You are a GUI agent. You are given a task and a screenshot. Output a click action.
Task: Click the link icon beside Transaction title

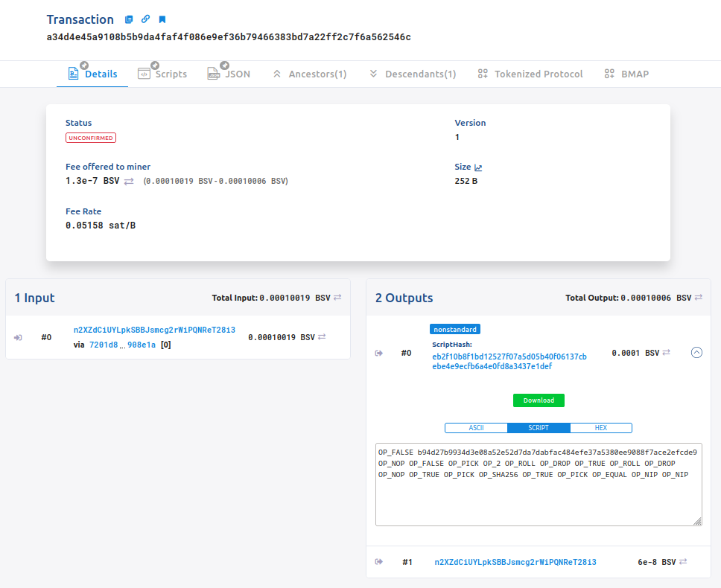pyautogui.click(x=145, y=19)
